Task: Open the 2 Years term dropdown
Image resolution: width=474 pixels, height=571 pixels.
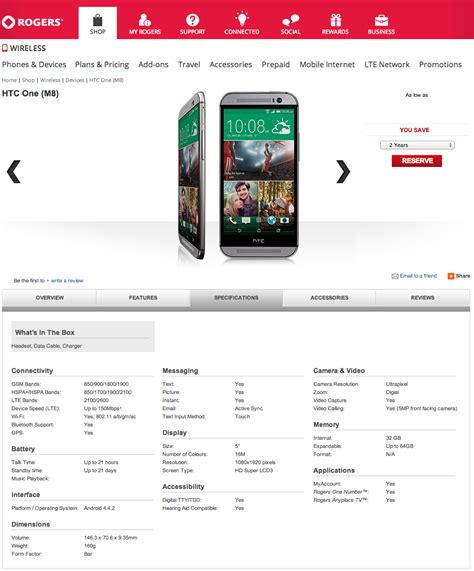Action: 417,145
